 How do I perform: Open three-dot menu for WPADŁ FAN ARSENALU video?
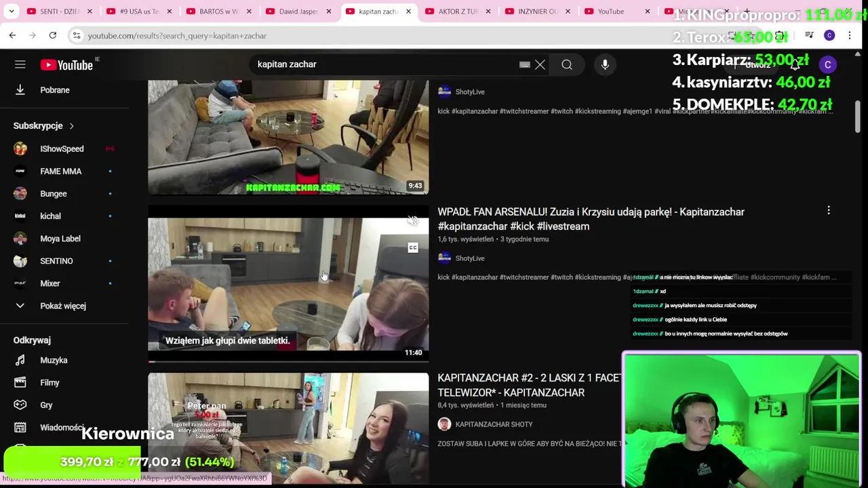[828, 211]
